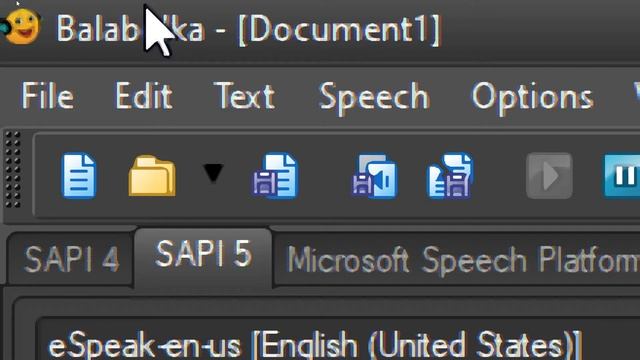
Task: Click the Split and convert to audio icon
Action: tap(450, 176)
